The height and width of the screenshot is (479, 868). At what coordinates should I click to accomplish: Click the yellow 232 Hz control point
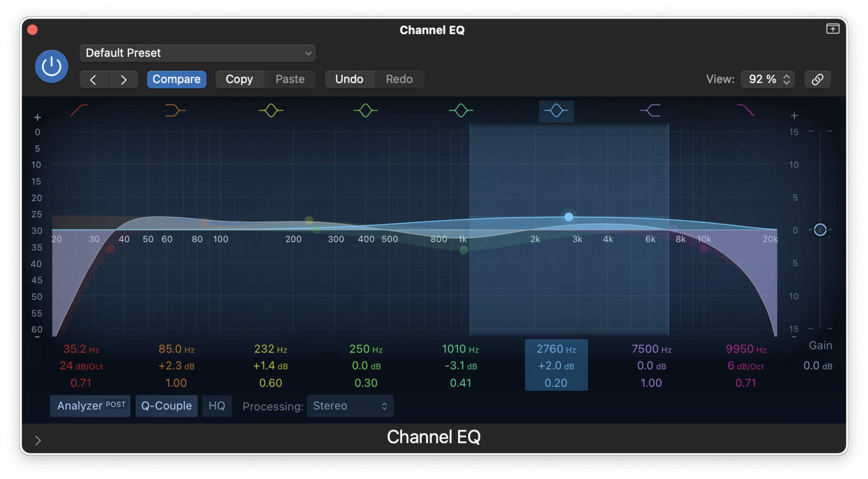309,220
